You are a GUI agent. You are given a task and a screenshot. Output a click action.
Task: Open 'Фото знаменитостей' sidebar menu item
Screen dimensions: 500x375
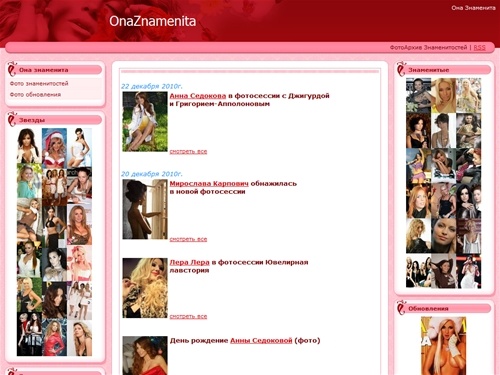pyautogui.click(x=39, y=83)
